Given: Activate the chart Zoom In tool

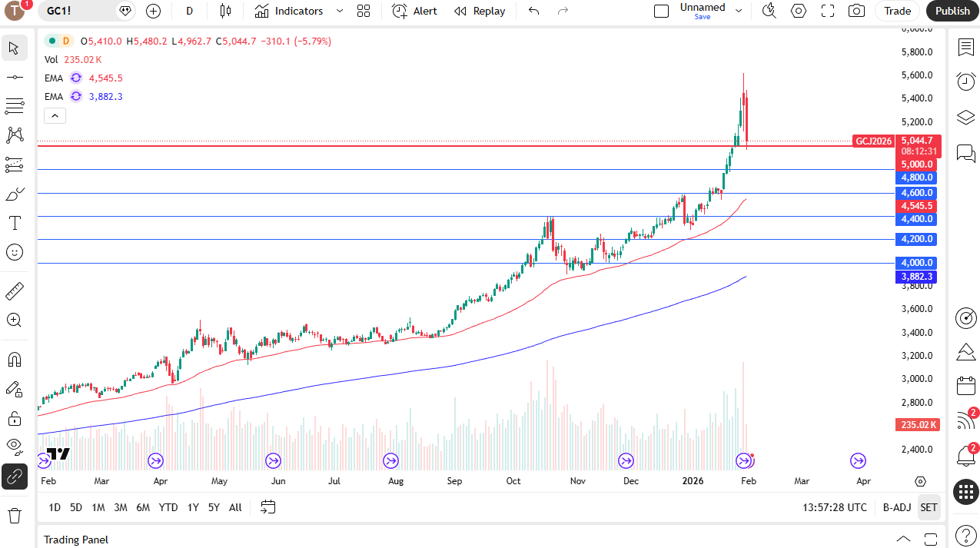Looking at the screenshot, I should pyautogui.click(x=15, y=320).
